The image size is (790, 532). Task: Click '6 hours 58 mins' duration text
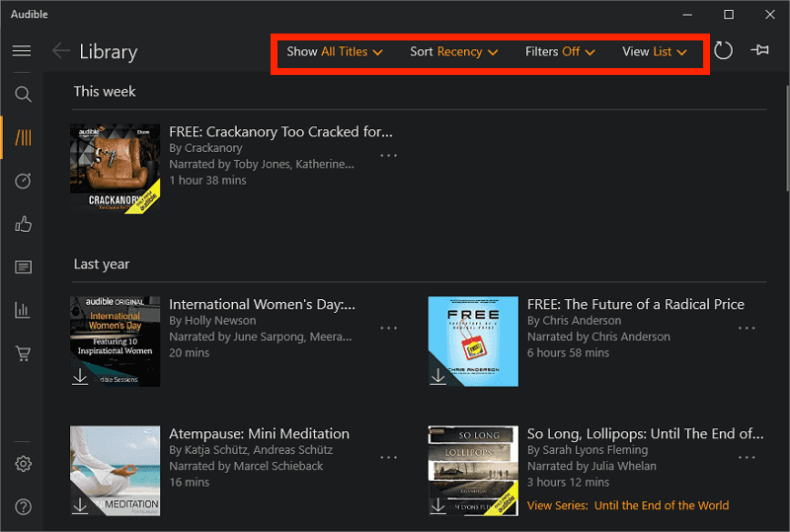click(x=568, y=352)
